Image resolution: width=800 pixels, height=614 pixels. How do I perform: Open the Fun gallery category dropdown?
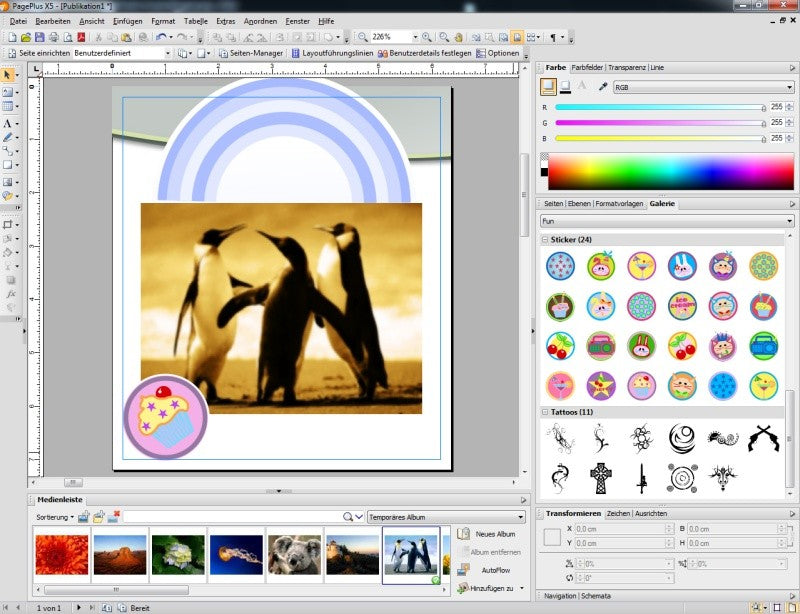tap(667, 221)
